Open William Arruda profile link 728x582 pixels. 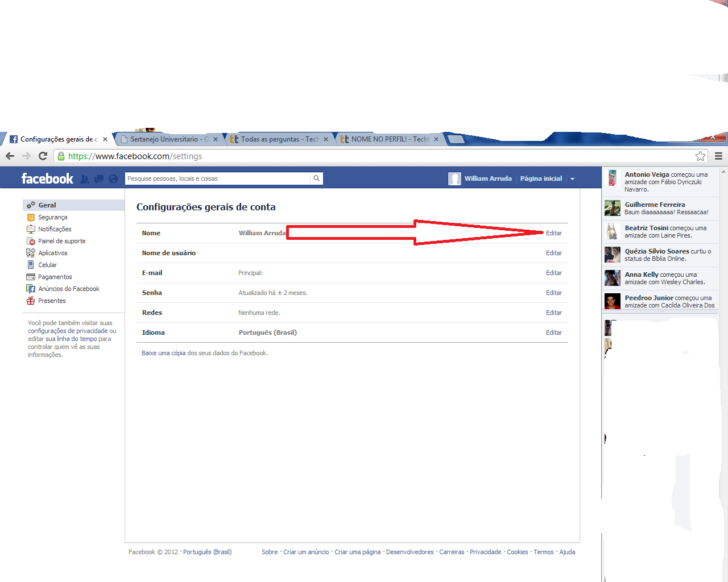488,178
